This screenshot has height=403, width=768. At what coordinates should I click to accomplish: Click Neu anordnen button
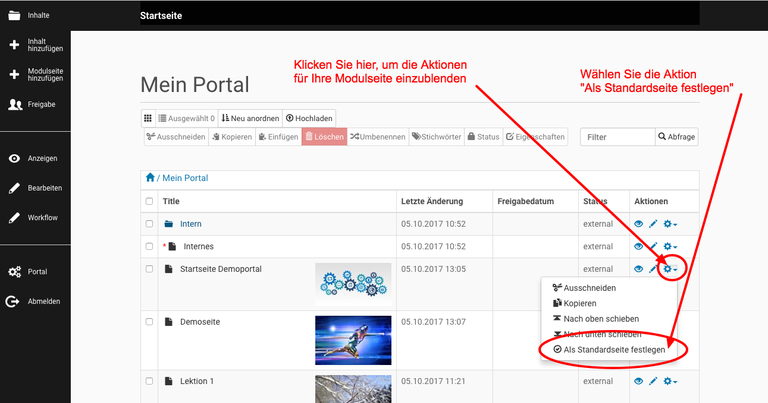pos(250,118)
